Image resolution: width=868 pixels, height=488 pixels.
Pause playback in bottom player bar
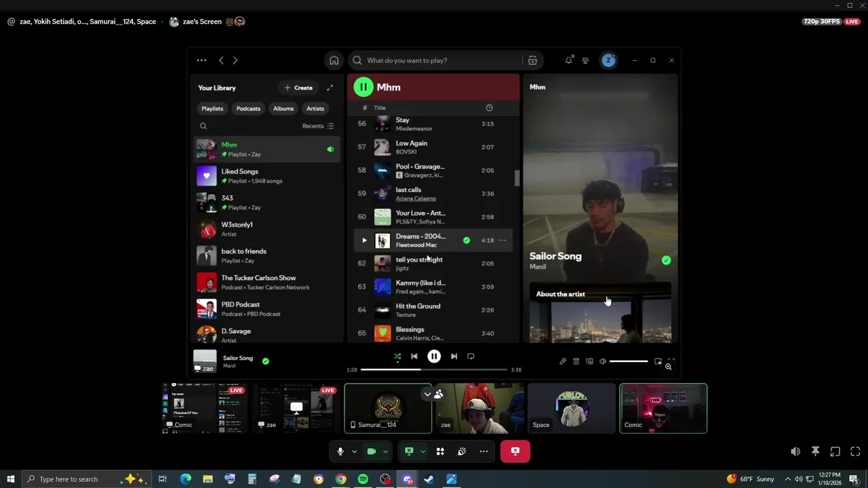(x=434, y=357)
